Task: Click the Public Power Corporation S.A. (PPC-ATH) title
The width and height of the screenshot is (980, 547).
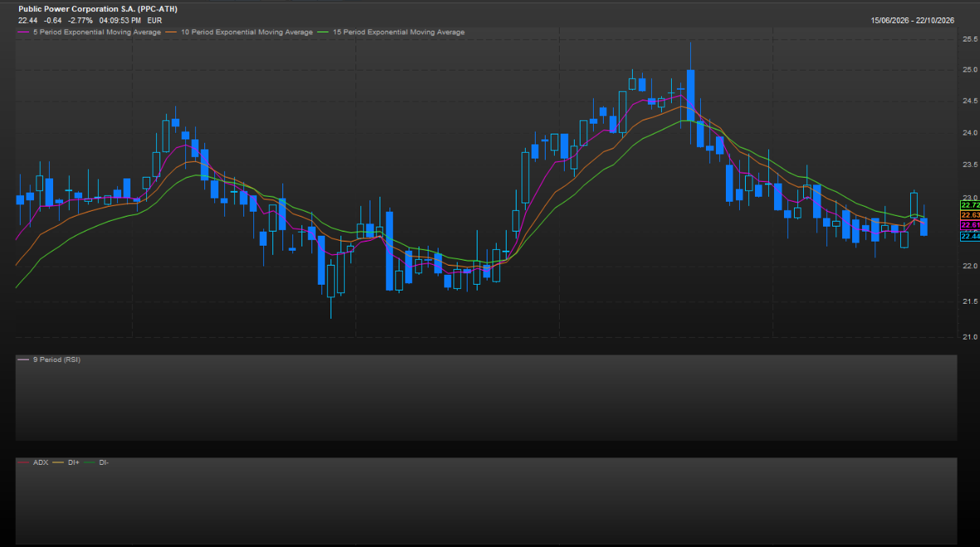Action: (x=98, y=9)
